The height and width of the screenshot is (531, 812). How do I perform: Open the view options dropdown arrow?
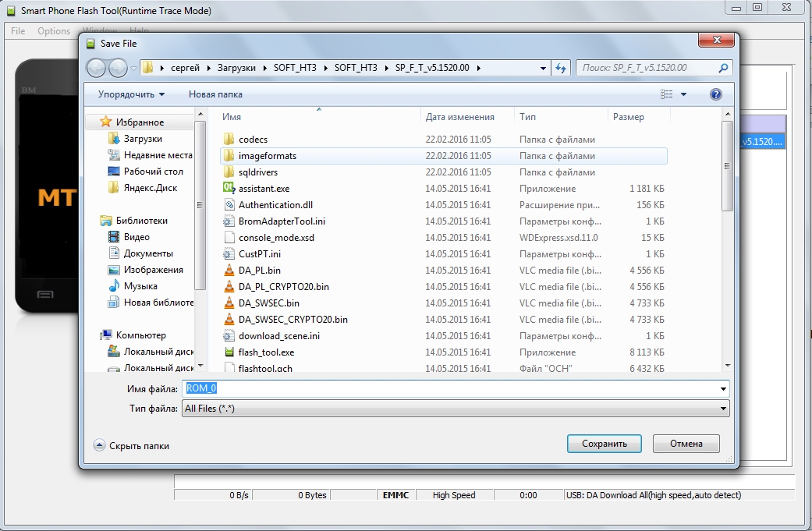click(x=683, y=94)
